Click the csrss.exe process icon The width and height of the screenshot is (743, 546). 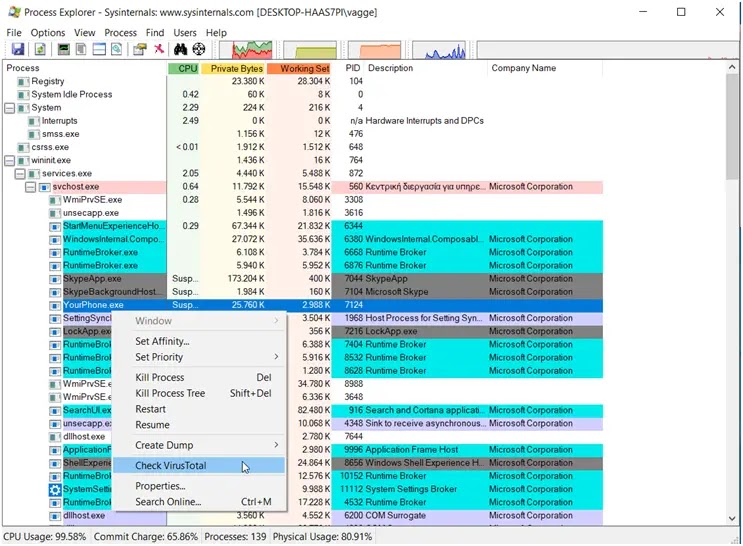pos(23,147)
